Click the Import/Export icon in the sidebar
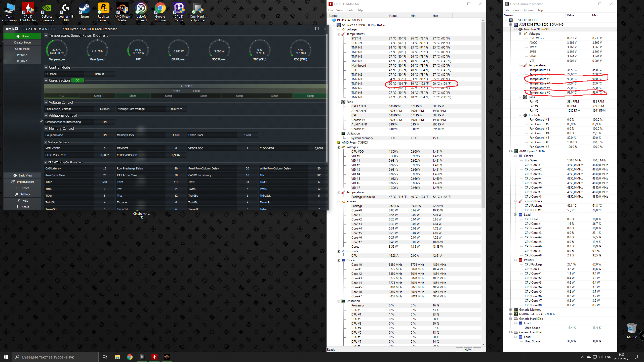The height and width of the screenshot is (362, 644). click(13, 182)
